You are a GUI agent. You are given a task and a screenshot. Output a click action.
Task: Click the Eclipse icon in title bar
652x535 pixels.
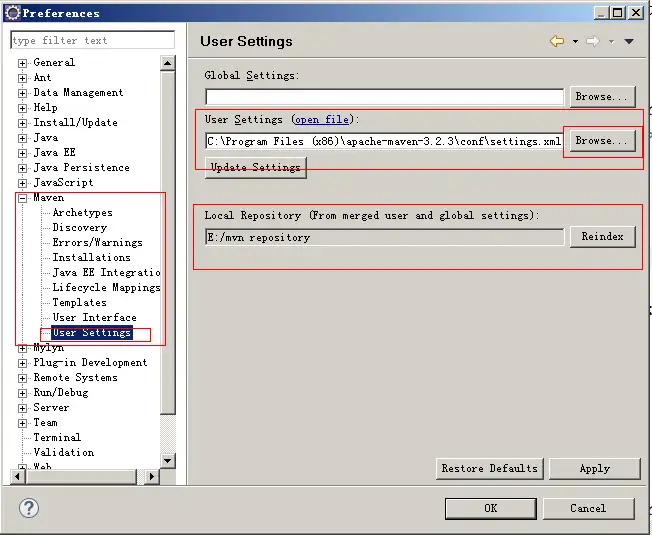[x=12, y=13]
